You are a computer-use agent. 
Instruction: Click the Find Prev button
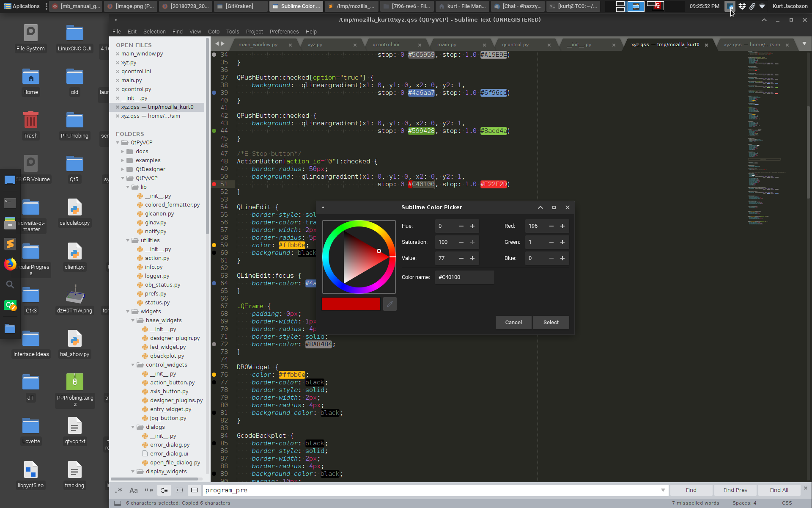[x=735, y=490]
